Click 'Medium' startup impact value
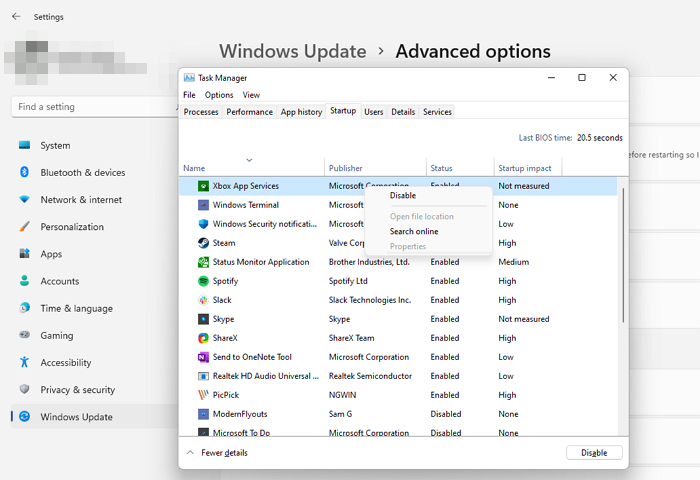Viewport: 700px width, 480px height. (513, 262)
